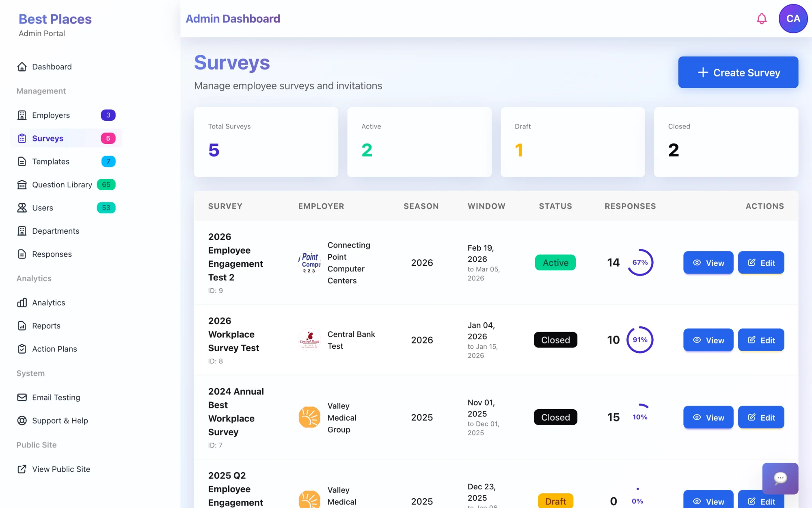The width and height of the screenshot is (812, 508).
Task: Click the 91% response progress ring
Action: coord(640,340)
